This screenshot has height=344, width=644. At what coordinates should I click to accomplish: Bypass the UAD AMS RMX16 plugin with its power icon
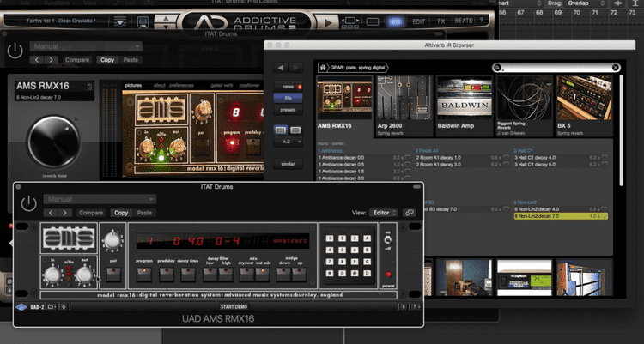click(x=28, y=203)
